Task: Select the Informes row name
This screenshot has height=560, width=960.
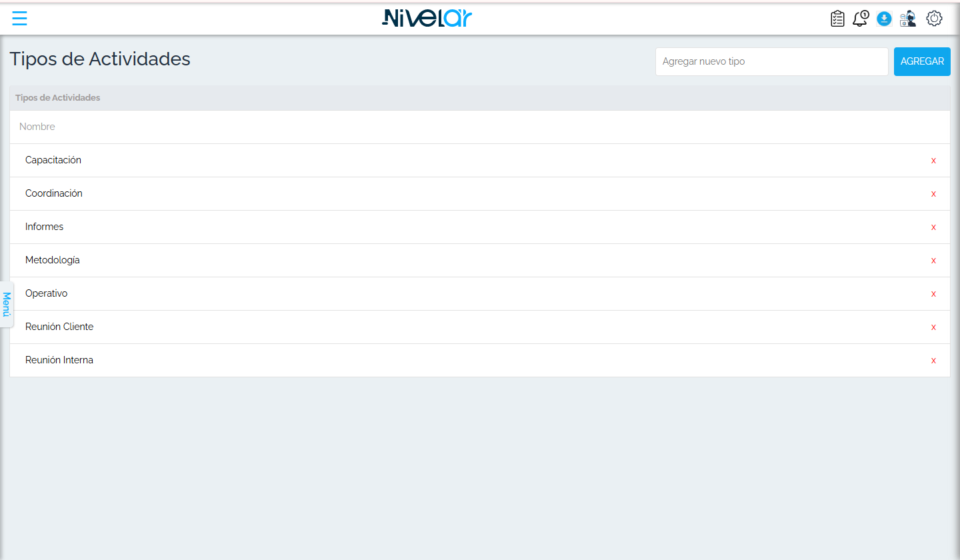Action: point(44,227)
